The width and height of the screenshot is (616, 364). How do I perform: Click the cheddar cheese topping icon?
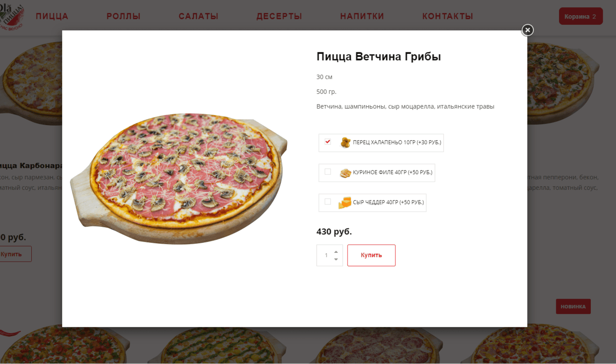345,203
